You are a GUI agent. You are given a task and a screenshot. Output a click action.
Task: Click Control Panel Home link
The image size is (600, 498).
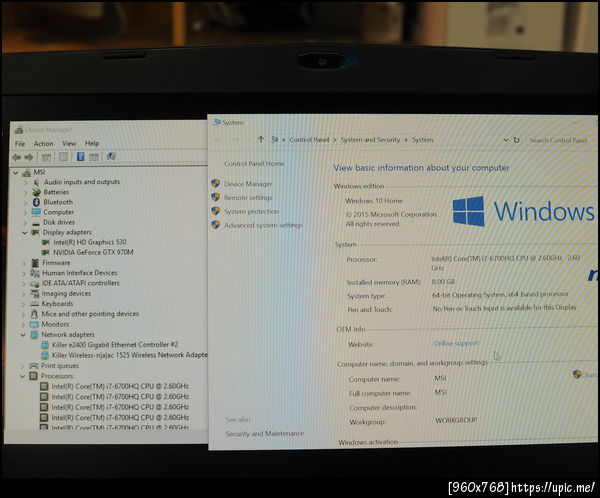(254, 164)
